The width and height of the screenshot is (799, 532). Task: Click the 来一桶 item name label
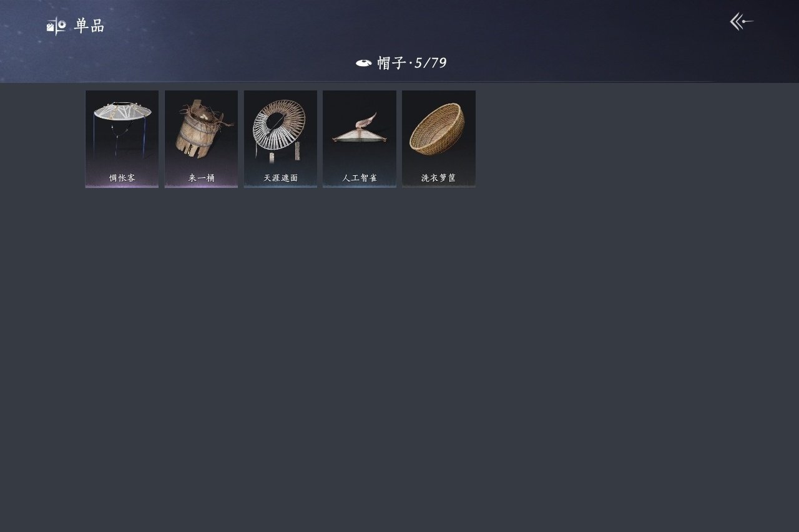201,178
